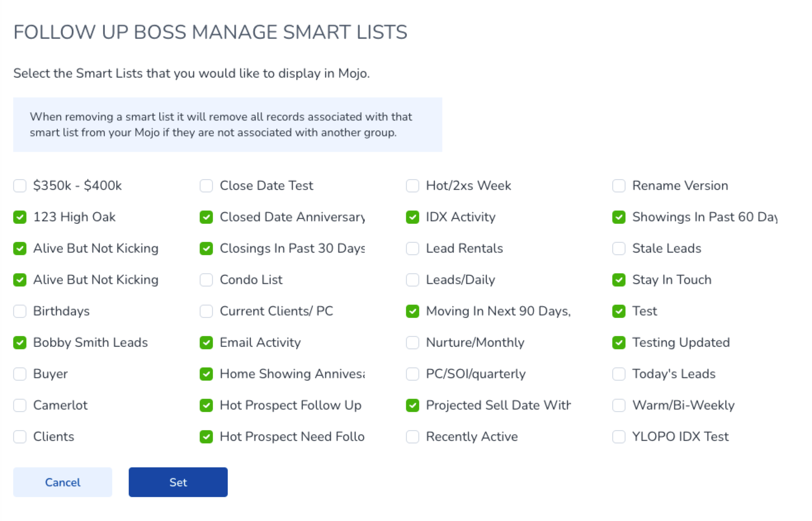Tick the Condo List checkbox
This screenshot has width=812, height=521.
(x=206, y=280)
